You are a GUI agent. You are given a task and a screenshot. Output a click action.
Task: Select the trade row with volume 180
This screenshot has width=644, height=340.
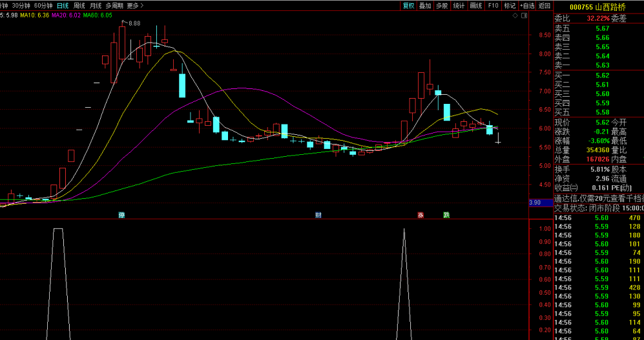coord(599,235)
